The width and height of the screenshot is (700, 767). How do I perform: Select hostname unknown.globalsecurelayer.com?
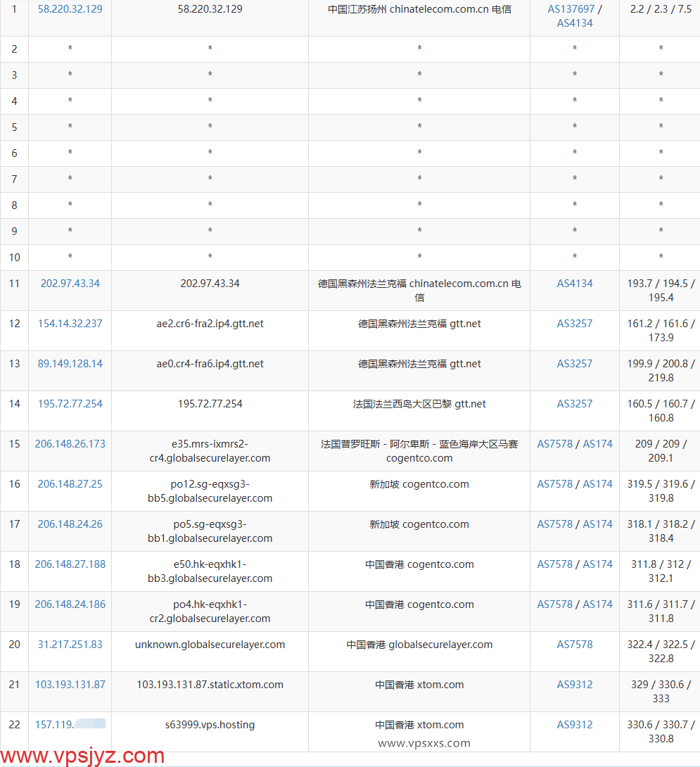[x=210, y=645]
